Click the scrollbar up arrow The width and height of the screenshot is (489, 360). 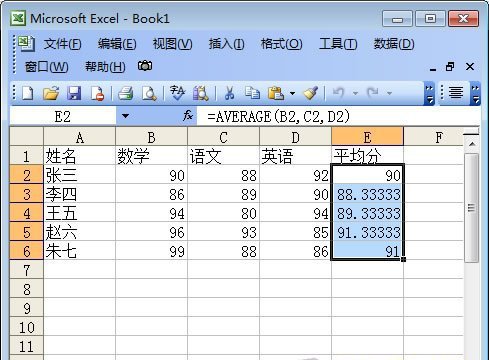472,145
